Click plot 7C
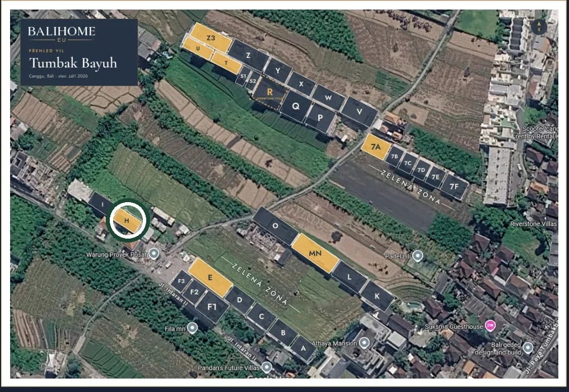Screen dimensions: 569x392 pos(408,163)
